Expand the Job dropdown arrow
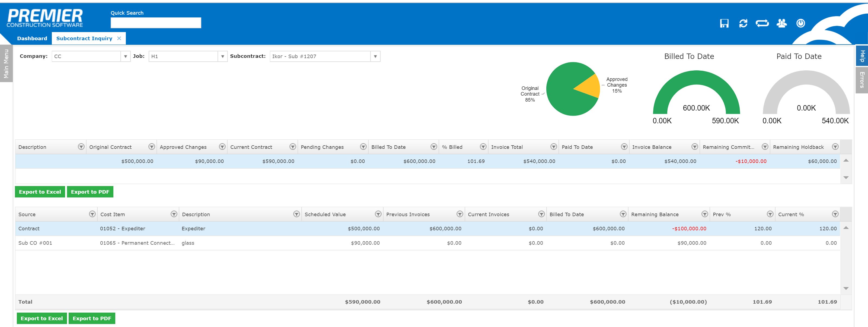Screen dimensions: 868x327 [x=222, y=56]
